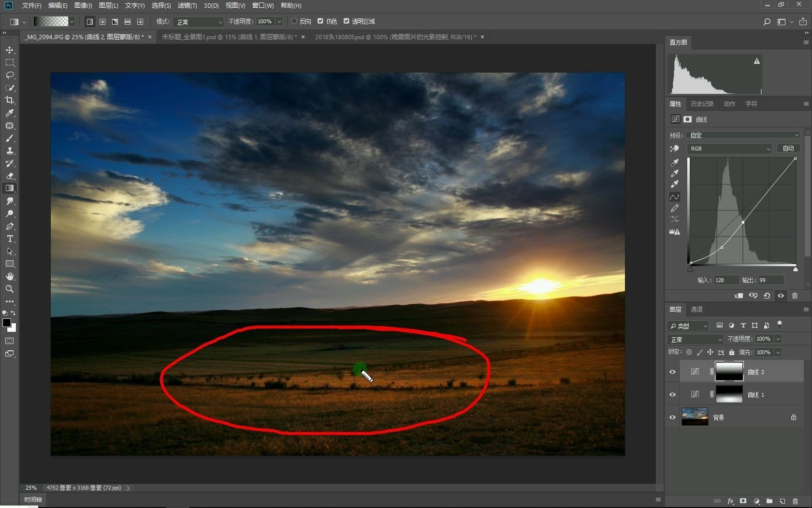
Task: Toggle the Dither (仿色) checkbox
Action: (x=320, y=21)
